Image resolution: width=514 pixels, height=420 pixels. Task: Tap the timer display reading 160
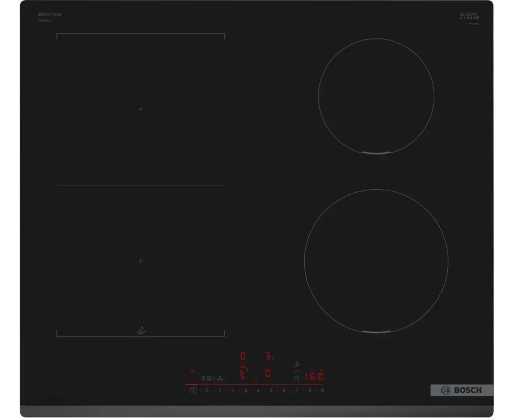click(313, 377)
